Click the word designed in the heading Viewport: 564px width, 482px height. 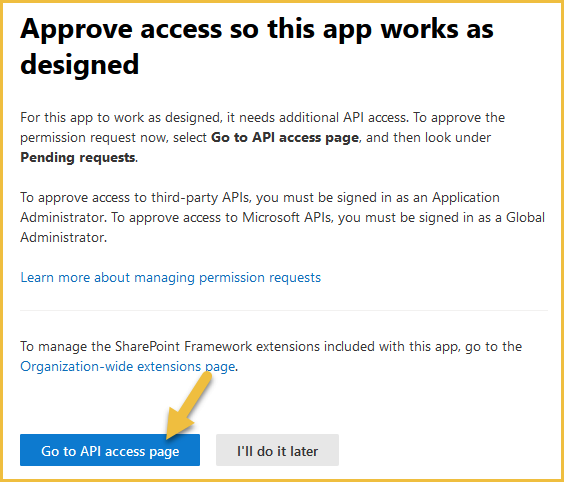79,64
